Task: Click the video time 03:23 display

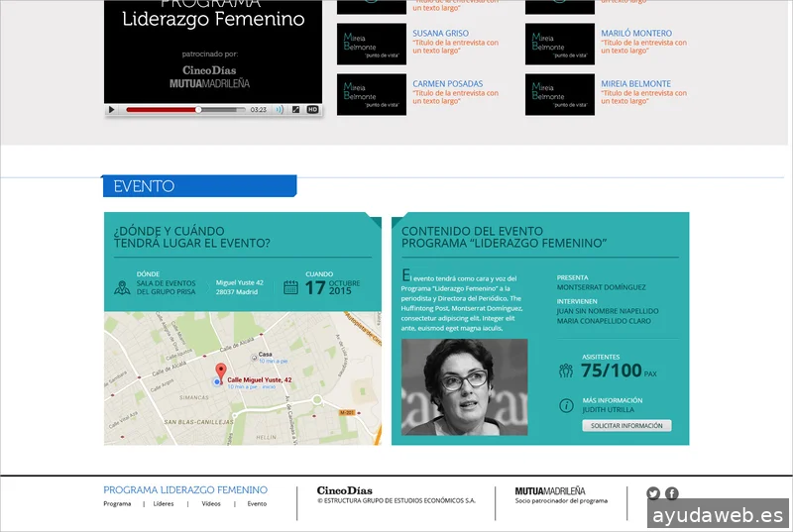Action: pos(258,110)
